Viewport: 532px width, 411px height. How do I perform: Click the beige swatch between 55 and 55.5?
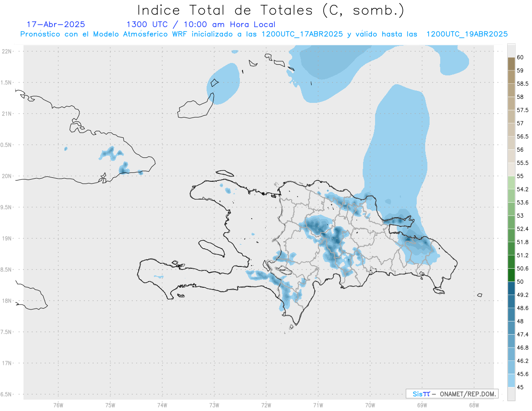511,169
